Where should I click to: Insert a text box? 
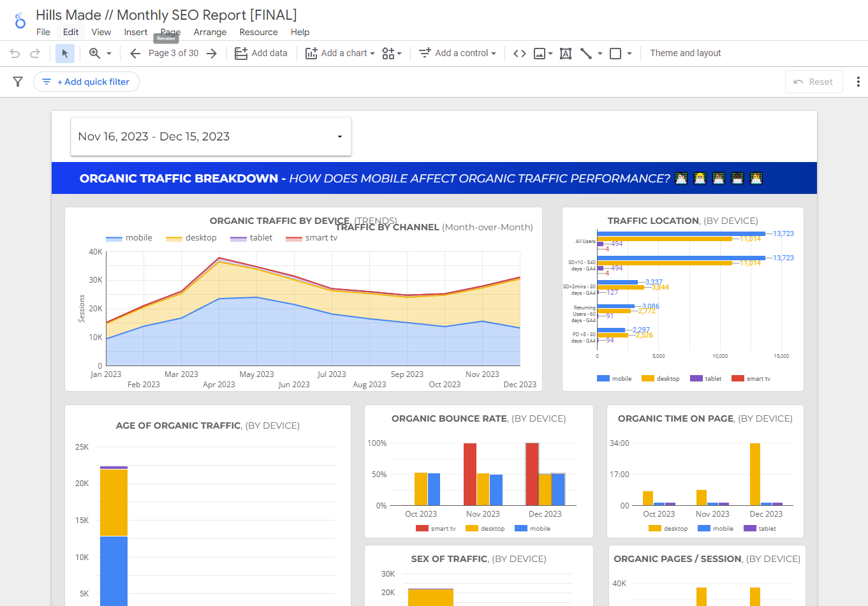(565, 54)
